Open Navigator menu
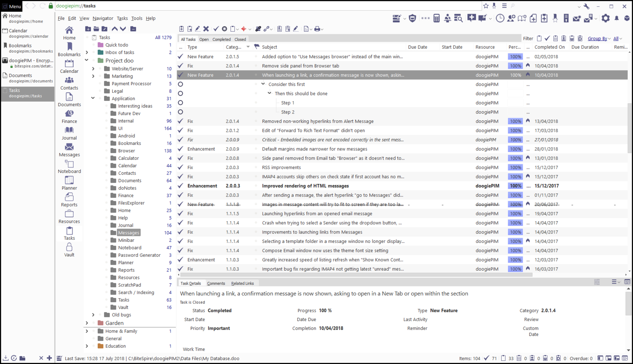 point(103,18)
